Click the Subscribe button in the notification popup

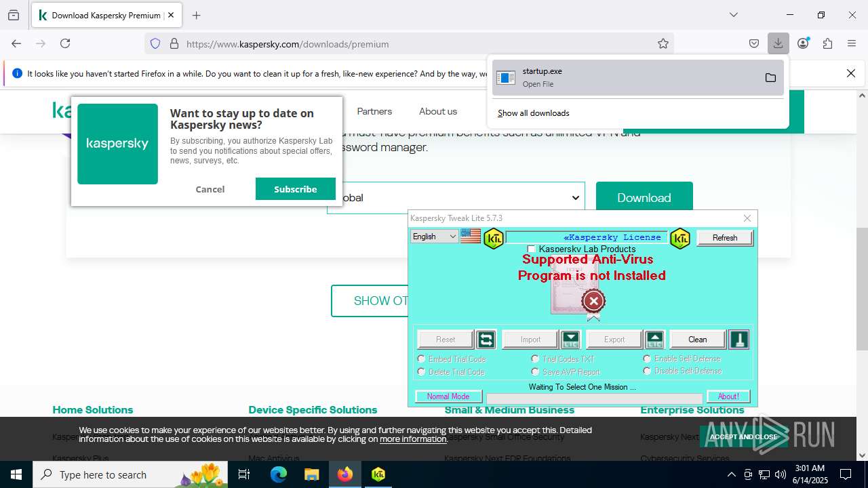pos(296,189)
